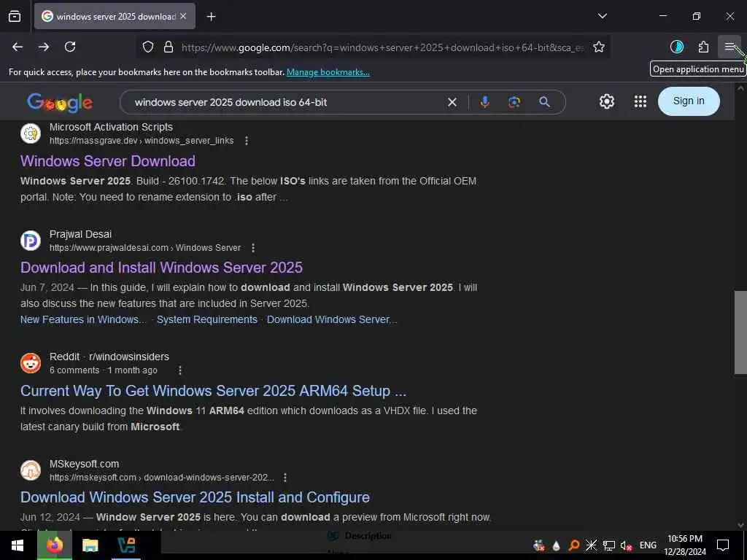Screen dimensions: 747x560
Task: Open Download and Install Windows Server 2025 link
Action: tap(161, 268)
